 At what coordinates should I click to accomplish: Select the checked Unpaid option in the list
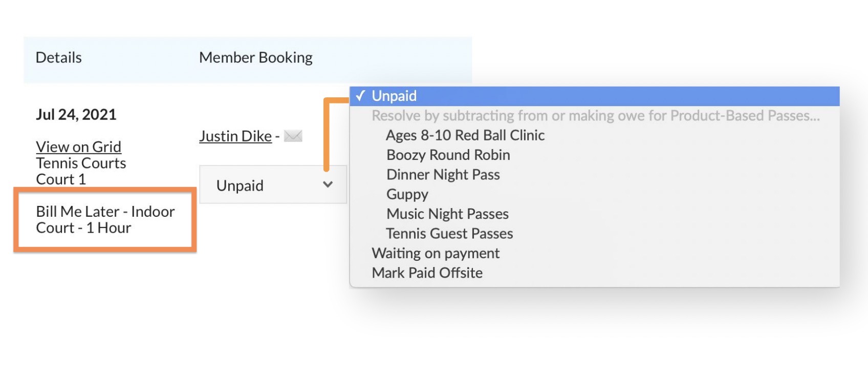point(394,96)
